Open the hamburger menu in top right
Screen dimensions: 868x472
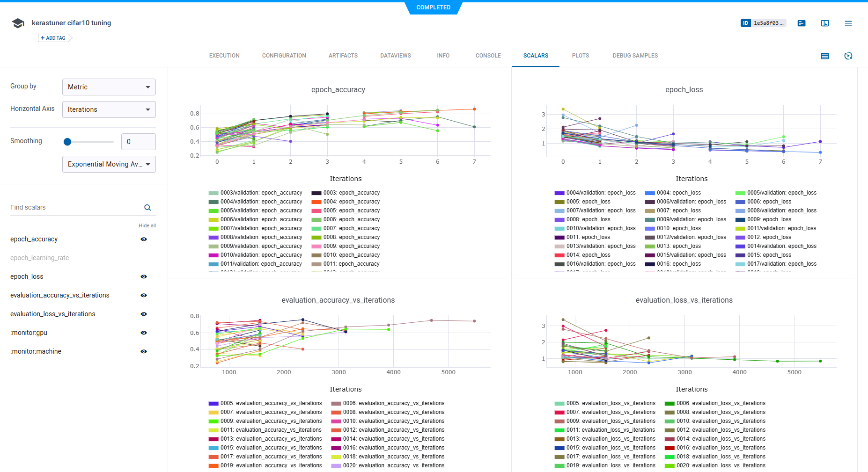848,23
